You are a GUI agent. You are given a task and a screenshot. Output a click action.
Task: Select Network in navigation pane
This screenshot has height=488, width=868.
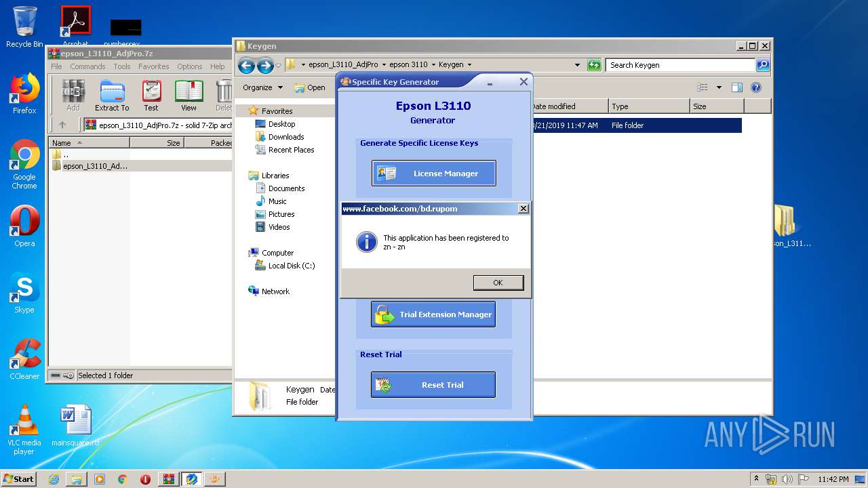(275, 291)
